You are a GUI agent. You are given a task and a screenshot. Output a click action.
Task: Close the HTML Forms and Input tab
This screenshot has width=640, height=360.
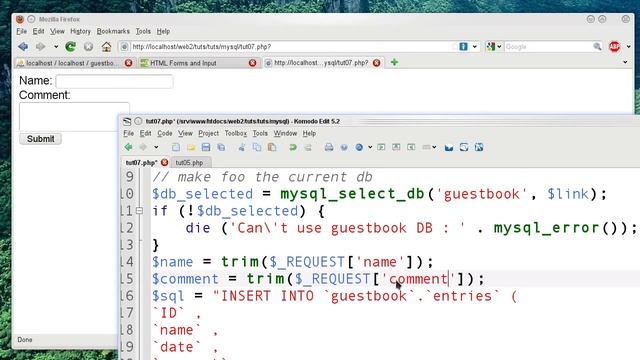[x=253, y=63]
